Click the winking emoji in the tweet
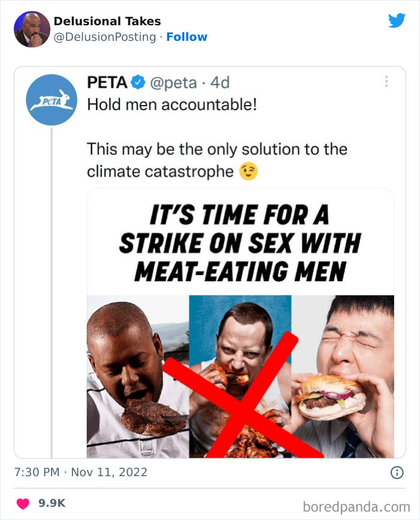420x520 pixels. coord(248,171)
